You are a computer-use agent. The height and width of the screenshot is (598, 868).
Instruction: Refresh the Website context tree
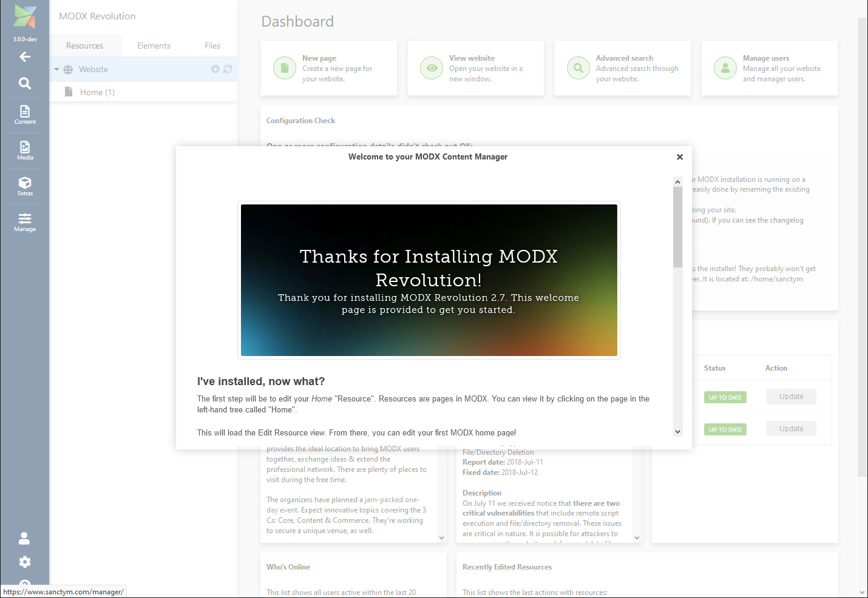click(228, 69)
